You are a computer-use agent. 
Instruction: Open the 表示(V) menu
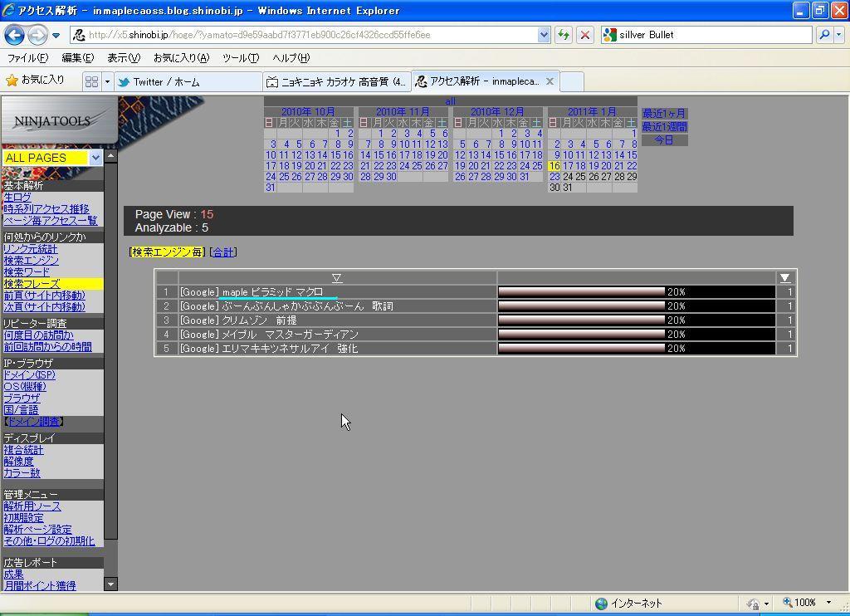click(124, 57)
